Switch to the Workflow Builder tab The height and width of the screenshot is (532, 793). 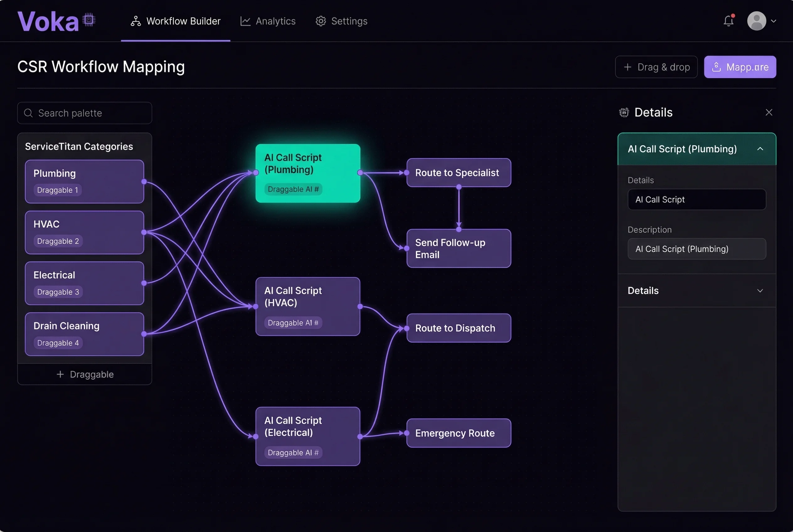tap(176, 21)
